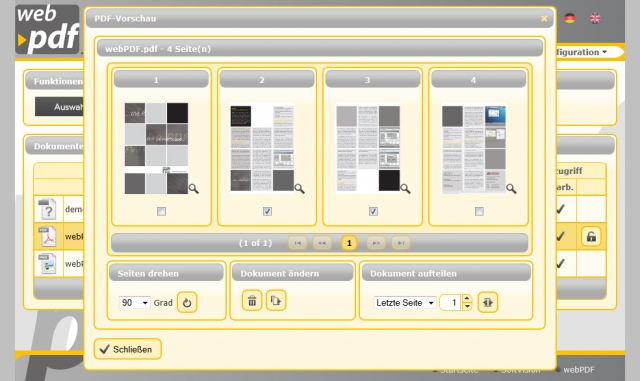The image size is (640, 381).
Task: Open the magnifier icon for page 3
Action: [405, 189]
